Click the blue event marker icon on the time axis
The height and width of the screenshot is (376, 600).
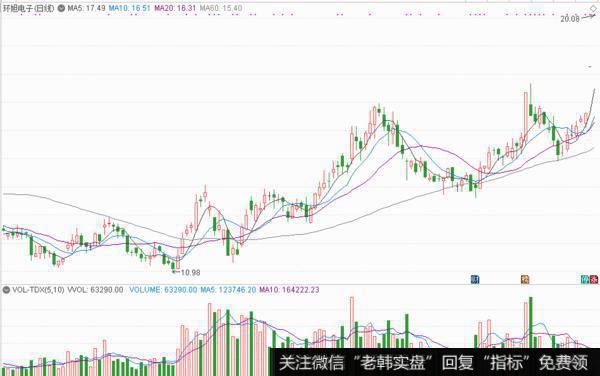point(475,280)
